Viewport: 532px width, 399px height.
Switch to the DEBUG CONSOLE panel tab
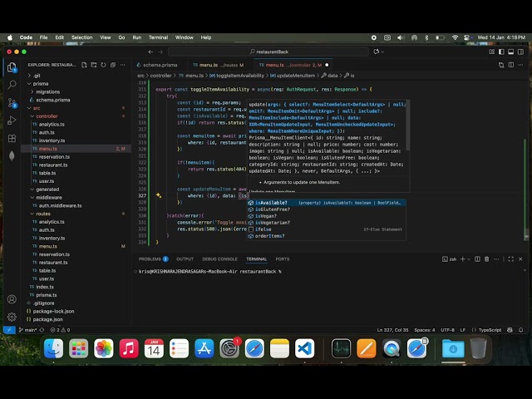pos(219,259)
